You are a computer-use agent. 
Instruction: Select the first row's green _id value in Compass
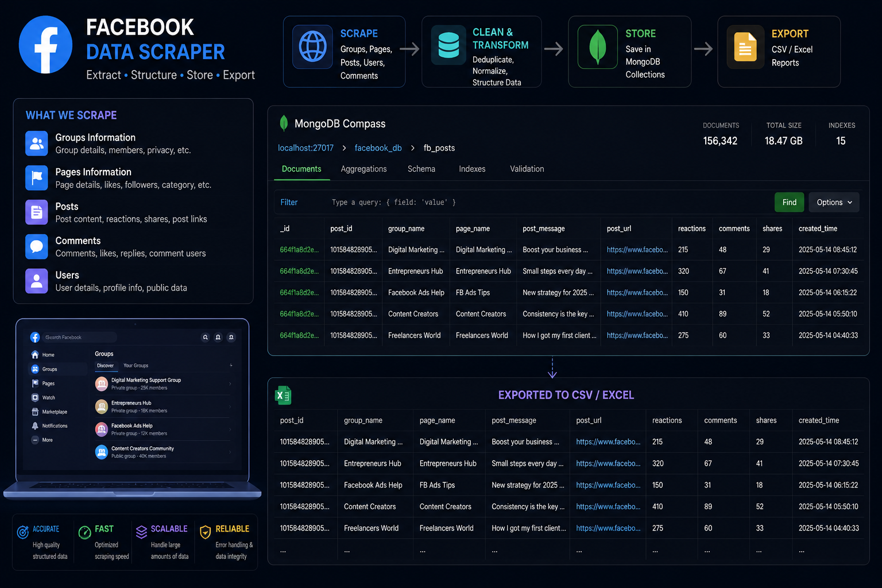coord(299,250)
